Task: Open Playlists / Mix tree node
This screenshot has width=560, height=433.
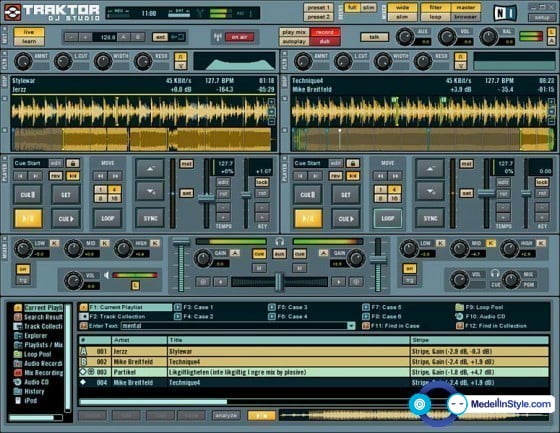Action: [38, 345]
